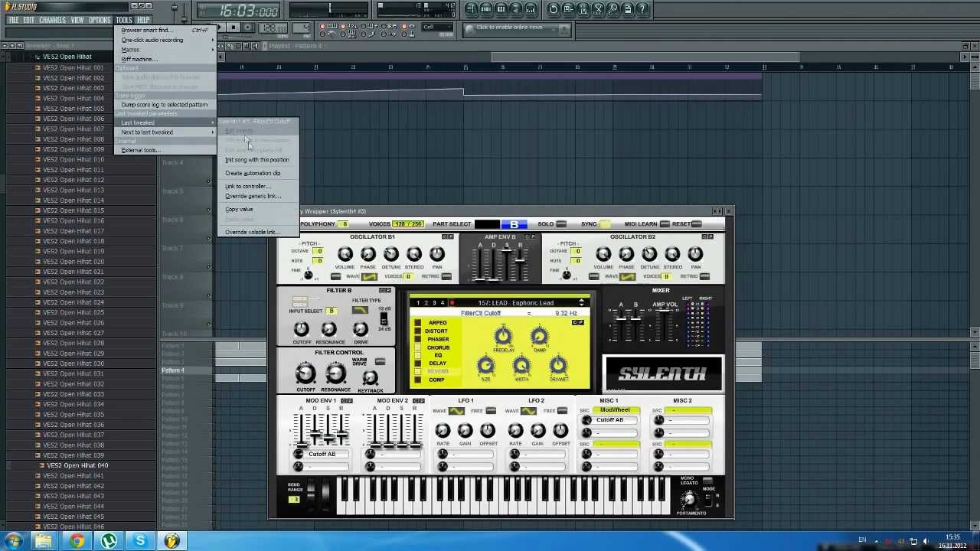
Task: Open Skype from the taskbar
Action: [x=140, y=541]
